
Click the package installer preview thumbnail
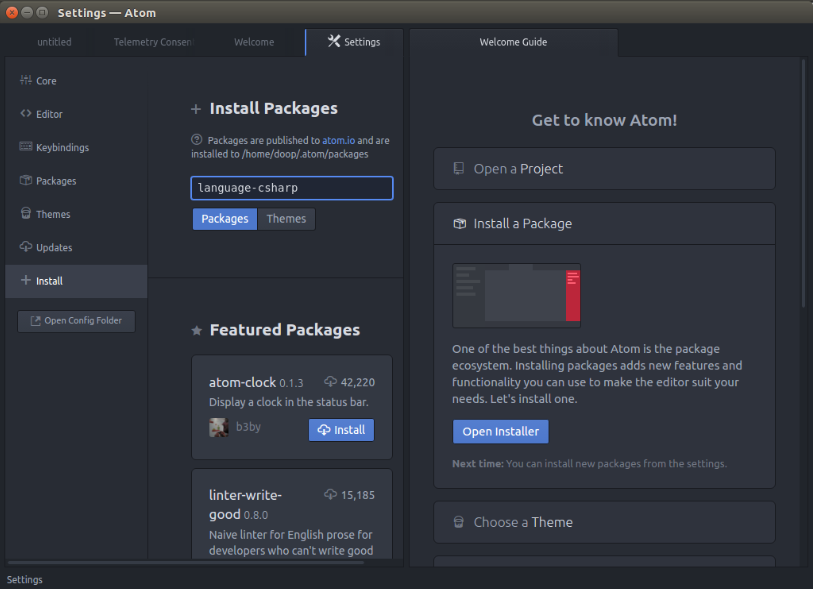pos(516,296)
